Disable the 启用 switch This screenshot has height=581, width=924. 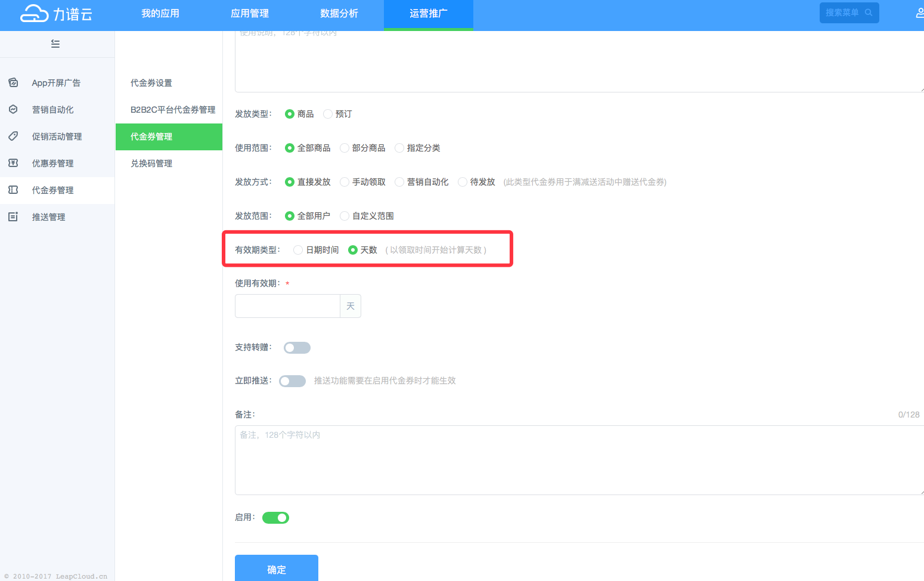(275, 518)
